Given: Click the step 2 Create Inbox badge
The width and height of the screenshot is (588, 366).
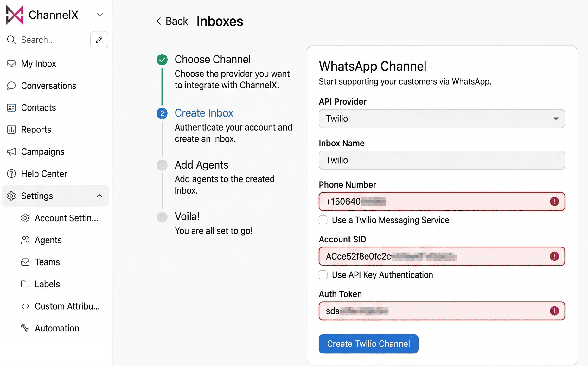Looking at the screenshot, I should tap(162, 113).
